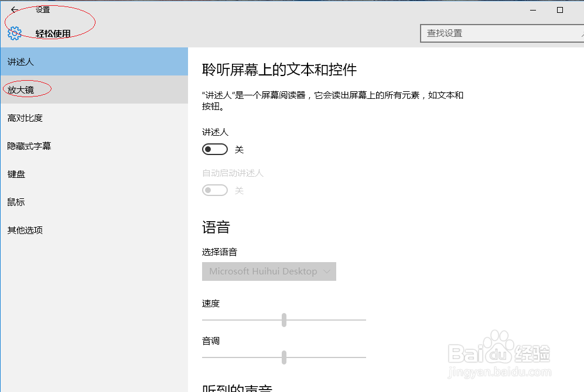Click the Microsoft Huihui Desktop combo box
584x392 pixels.
click(x=269, y=271)
